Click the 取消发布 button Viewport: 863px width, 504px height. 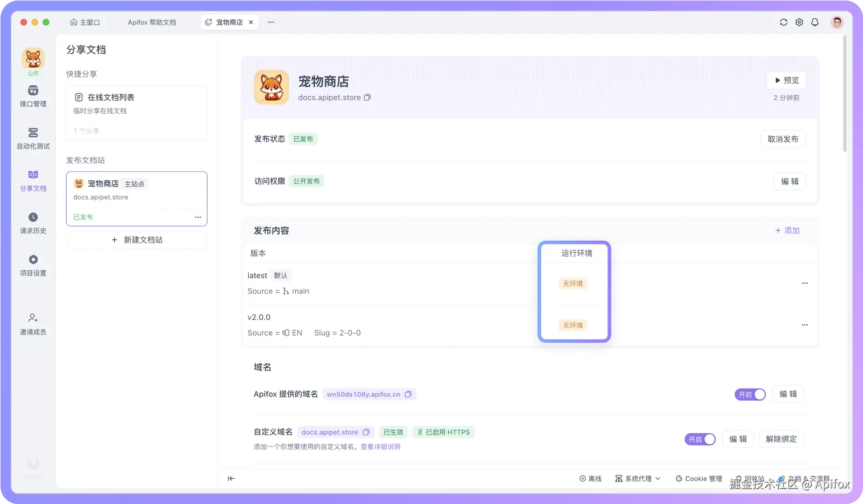(783, 139)
